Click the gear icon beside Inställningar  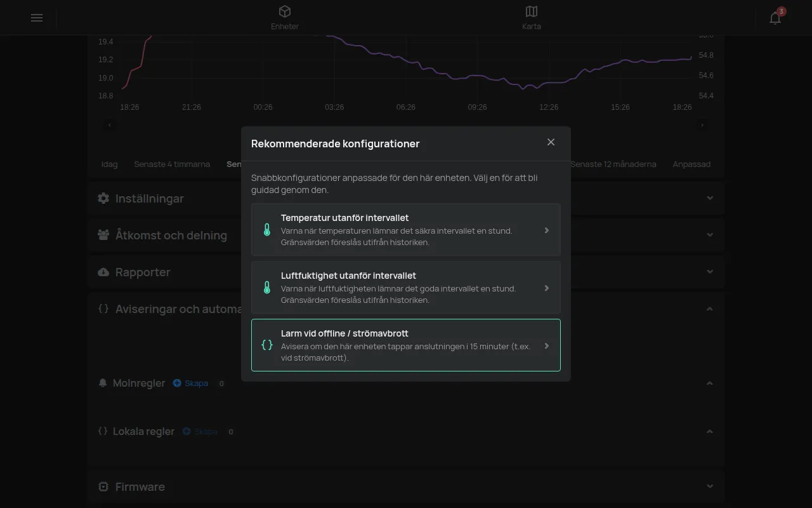coord(103,198)
